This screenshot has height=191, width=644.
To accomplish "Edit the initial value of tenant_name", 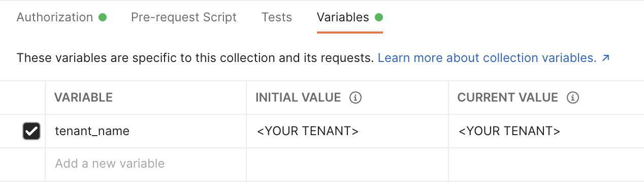I will (x=347, y=131).
